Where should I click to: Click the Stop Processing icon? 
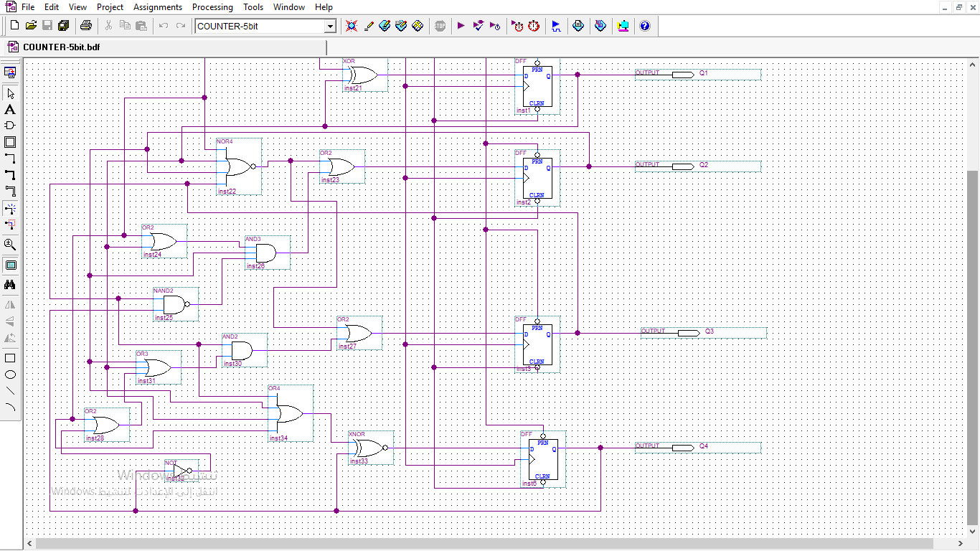click(440, 26)
